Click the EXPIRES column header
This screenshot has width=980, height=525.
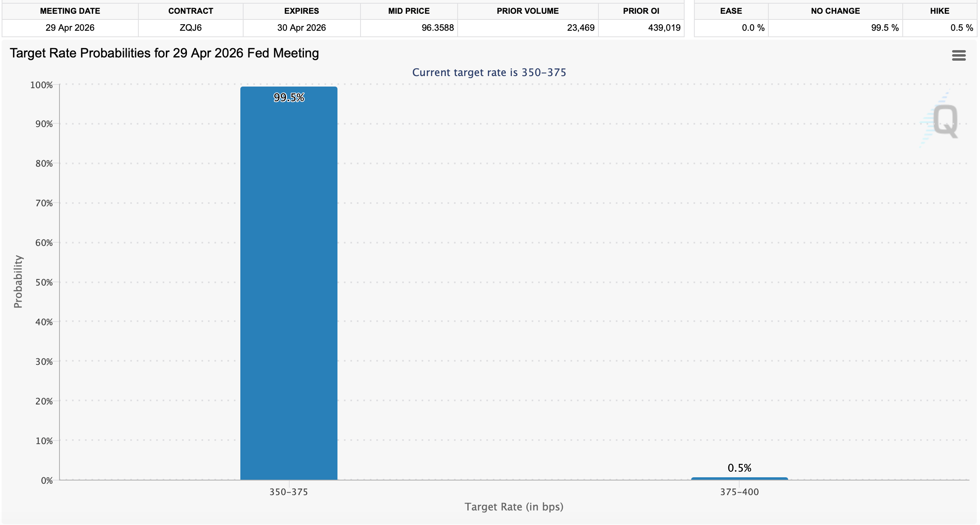pos(301,11)
